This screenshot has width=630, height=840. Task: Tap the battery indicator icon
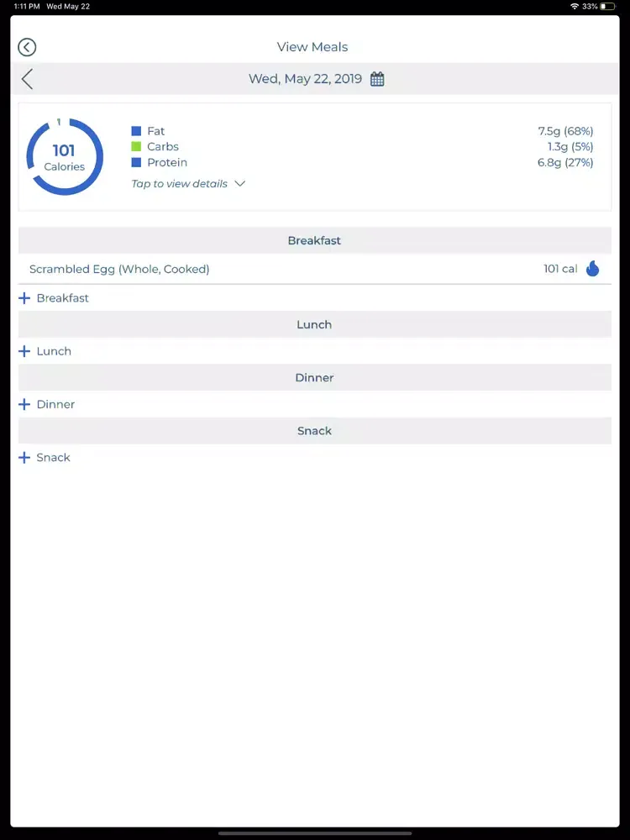coord(607,7)
